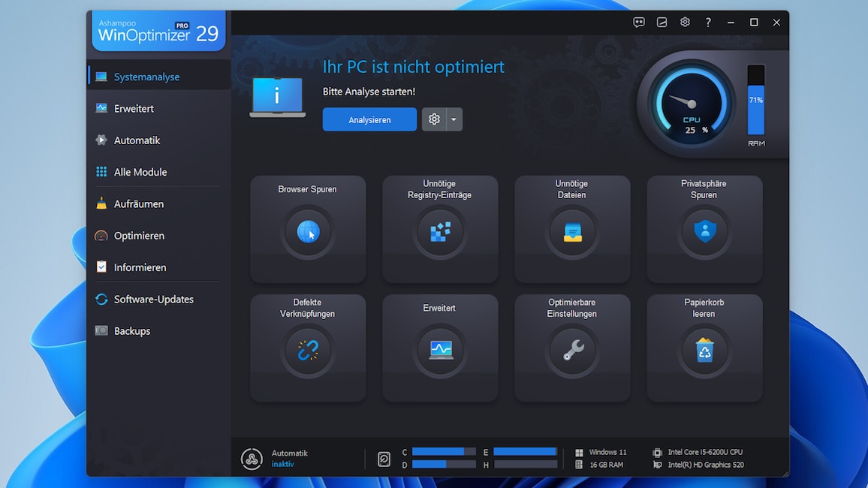Click the Windows 11 status text

[x=607, y=452]
